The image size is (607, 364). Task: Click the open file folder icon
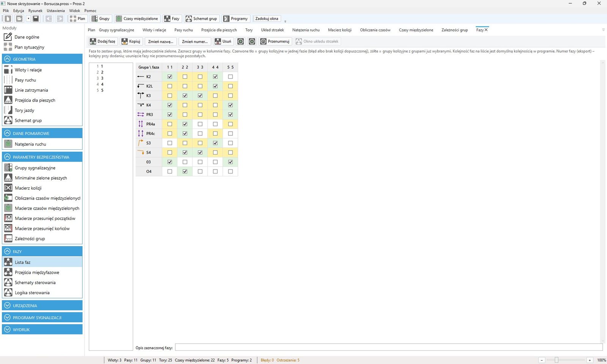point(19,19)
